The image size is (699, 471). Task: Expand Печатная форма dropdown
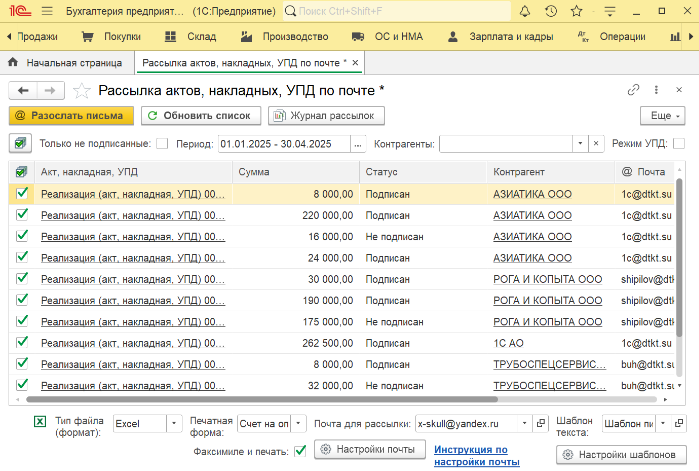coord(298,423)
